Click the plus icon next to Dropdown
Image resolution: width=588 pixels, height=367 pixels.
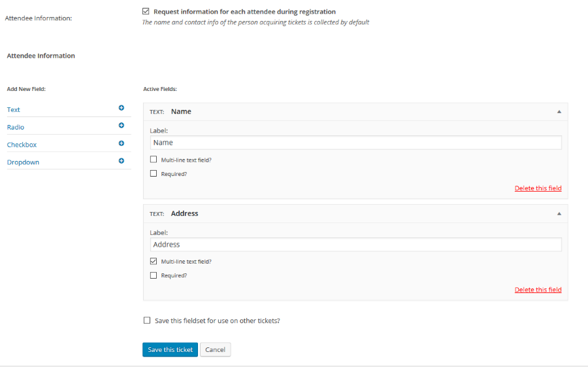click(x=121, y=161)
